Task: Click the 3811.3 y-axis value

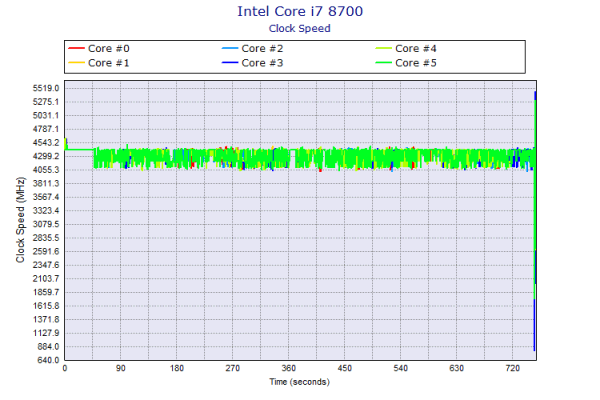Action: pos(46,183)
